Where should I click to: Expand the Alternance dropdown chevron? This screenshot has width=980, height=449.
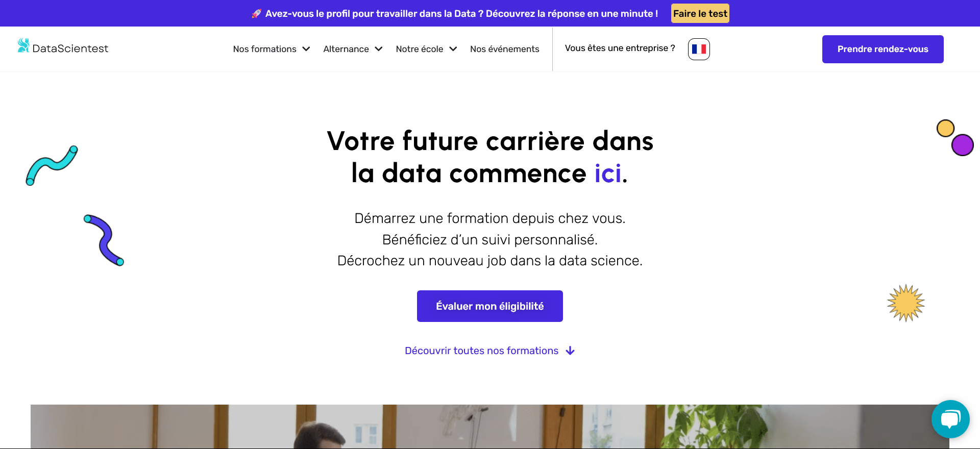[379, 49]
